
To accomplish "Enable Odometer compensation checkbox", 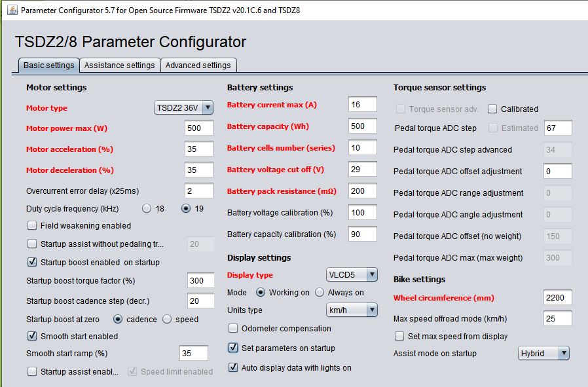I will (233, 329).
